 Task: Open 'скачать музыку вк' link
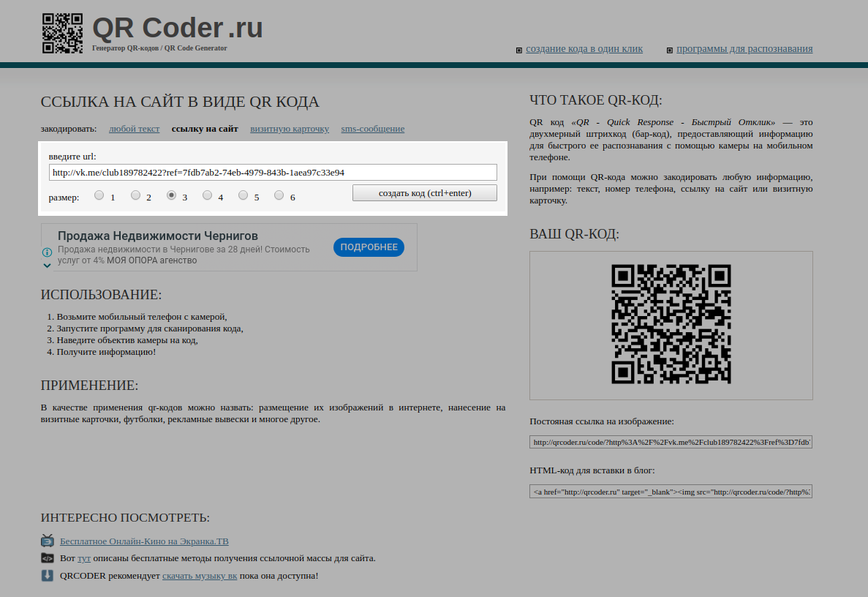tap(200, 575)
